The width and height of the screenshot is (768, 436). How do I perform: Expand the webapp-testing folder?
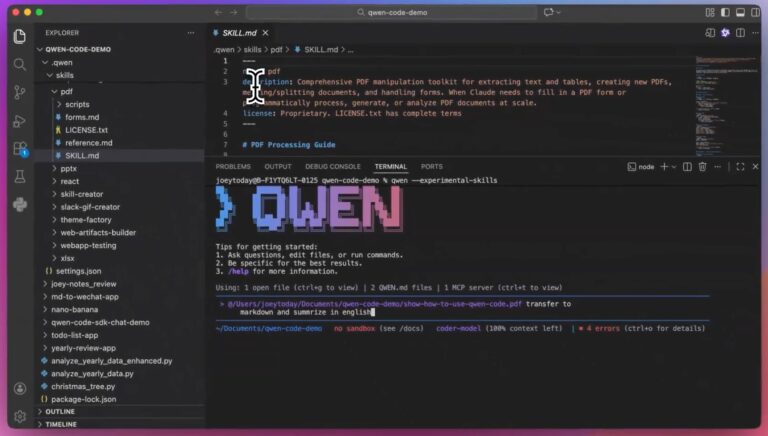tap(88, 245)
